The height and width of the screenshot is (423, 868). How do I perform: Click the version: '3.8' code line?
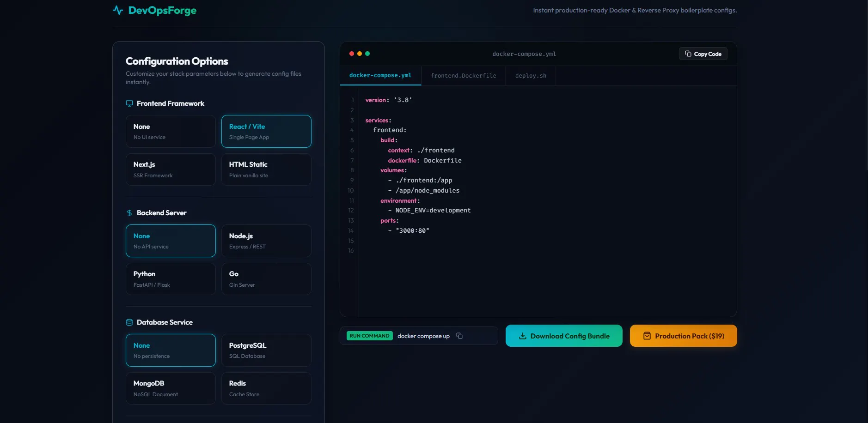[388, 100]
